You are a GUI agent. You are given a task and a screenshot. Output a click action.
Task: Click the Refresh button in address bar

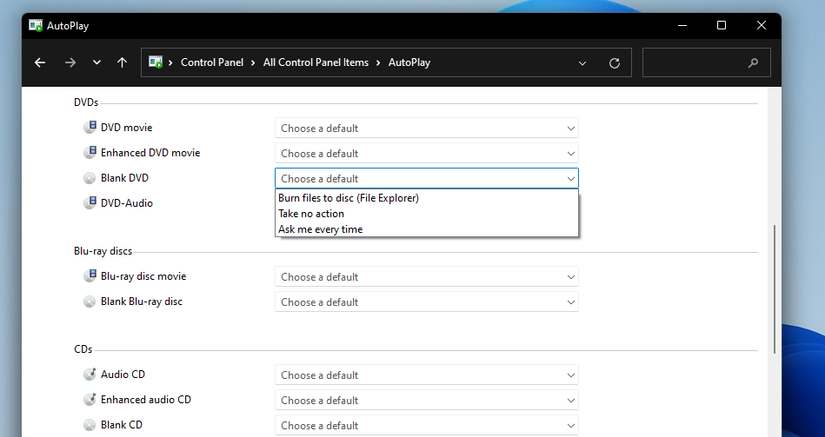coord(614,63)
